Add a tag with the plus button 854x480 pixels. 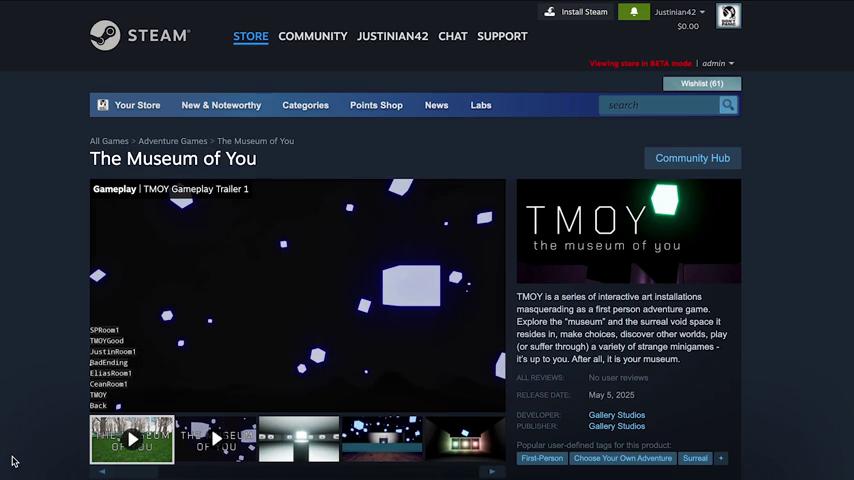tap(721, 458)
